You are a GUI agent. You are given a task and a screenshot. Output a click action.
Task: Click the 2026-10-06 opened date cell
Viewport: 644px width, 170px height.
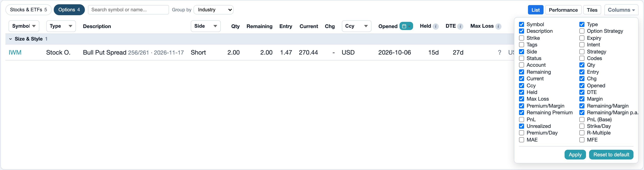click(394, 52)
